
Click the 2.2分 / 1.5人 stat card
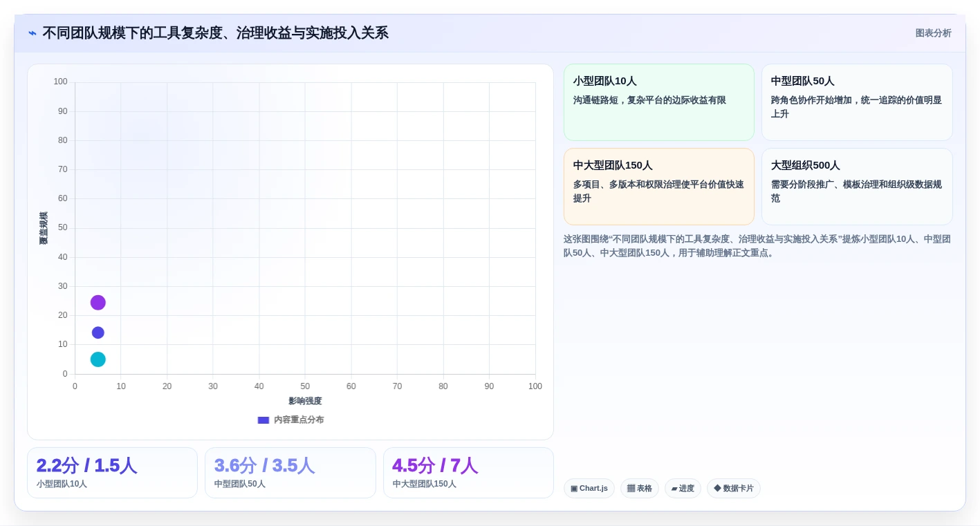112,473
